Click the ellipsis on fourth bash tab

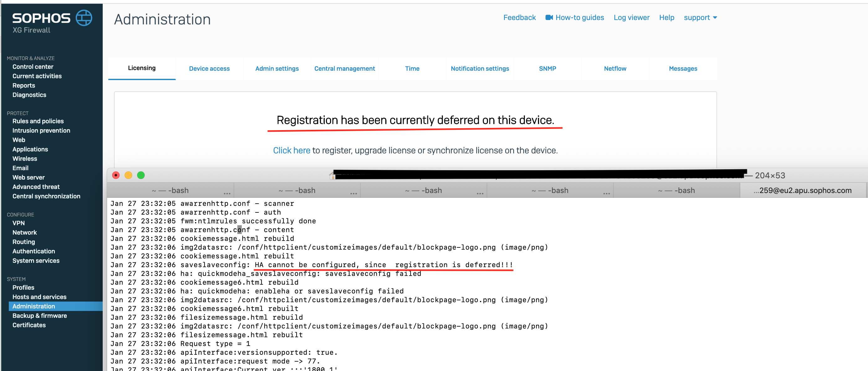(606, 193)
